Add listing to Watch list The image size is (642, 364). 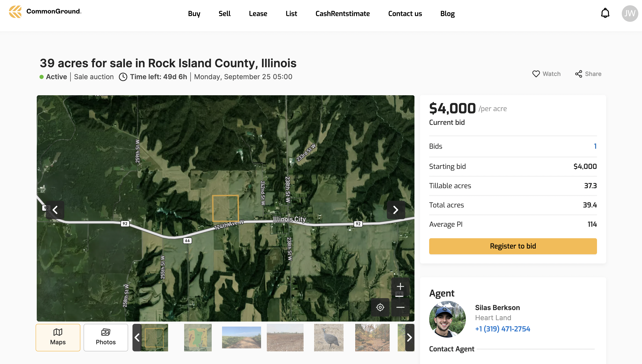click(x=546, y=74)
